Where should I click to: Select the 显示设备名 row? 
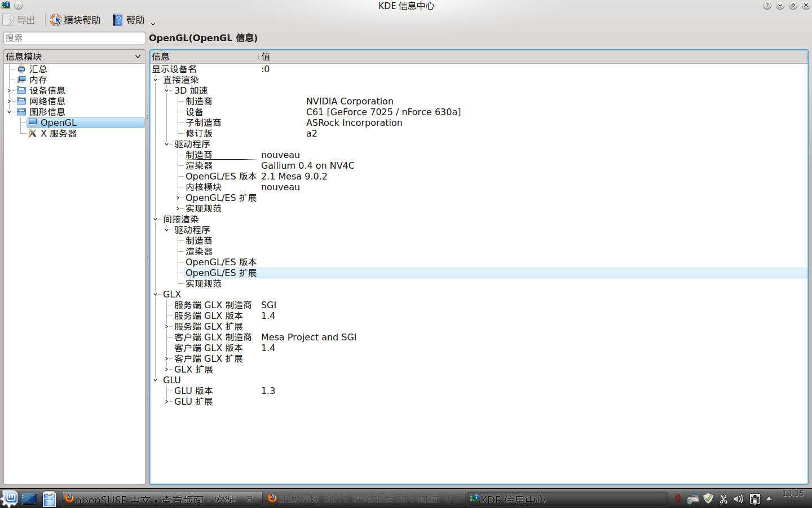479,69
